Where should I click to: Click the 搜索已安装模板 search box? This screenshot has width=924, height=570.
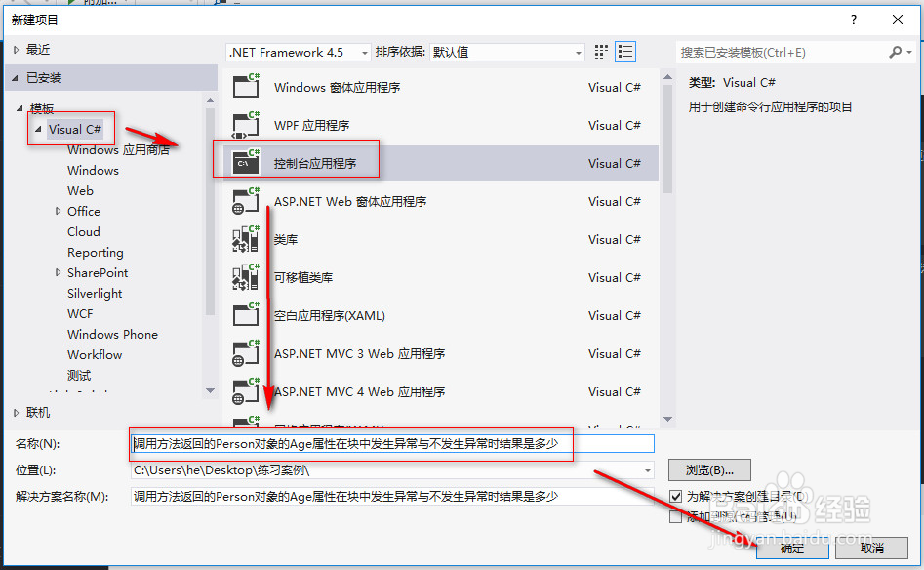coord(782,52)
